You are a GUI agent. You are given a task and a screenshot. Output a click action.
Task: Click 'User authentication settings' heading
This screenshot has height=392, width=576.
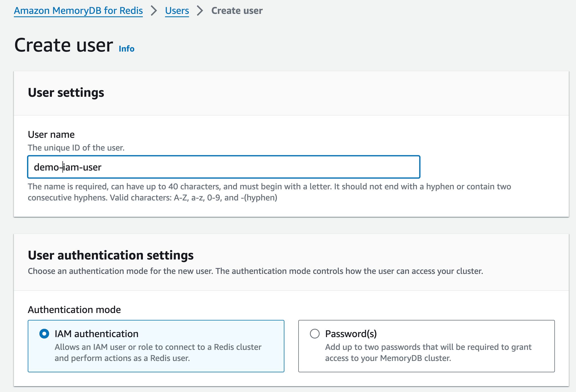(x=111, y=255)
